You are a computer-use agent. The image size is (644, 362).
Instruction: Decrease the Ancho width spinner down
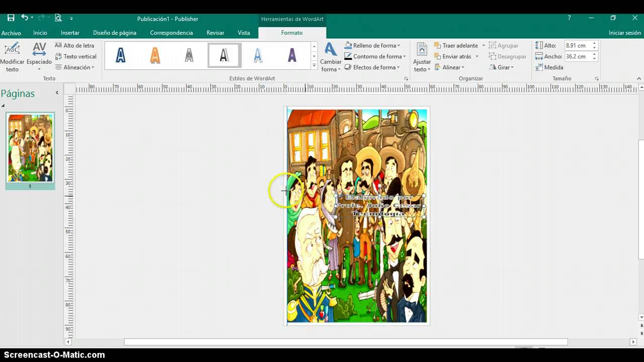click(594, 59)
